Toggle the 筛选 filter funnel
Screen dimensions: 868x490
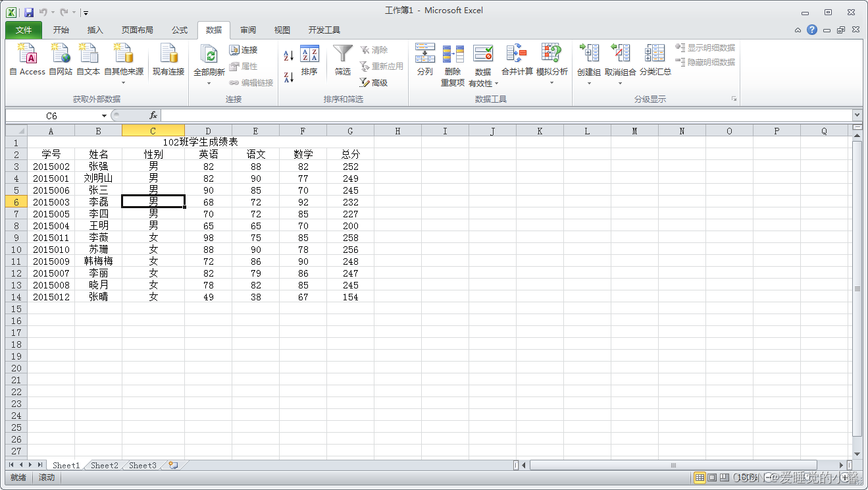pyautogui.click(x=343, y=61)
